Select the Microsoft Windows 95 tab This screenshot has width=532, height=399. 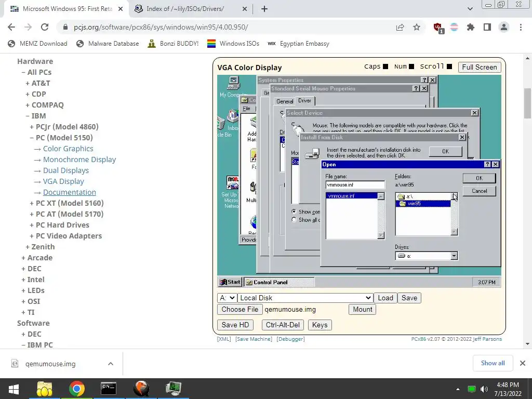[x=66, y=9]
